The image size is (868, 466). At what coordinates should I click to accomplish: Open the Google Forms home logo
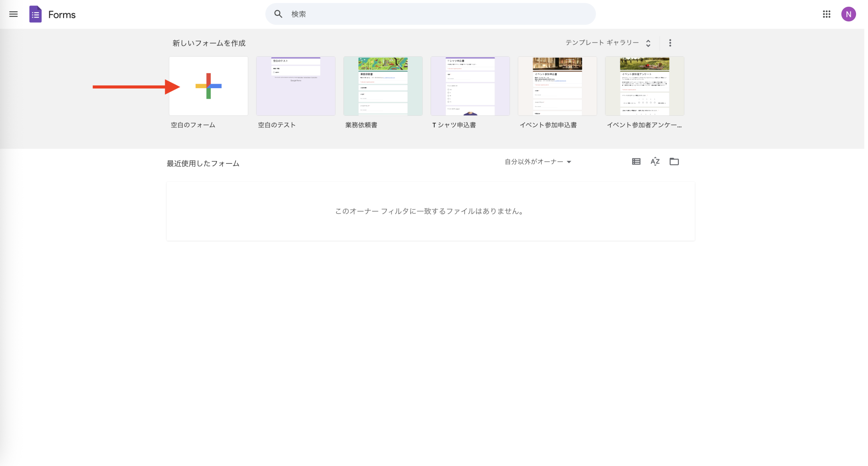point(35,14)
